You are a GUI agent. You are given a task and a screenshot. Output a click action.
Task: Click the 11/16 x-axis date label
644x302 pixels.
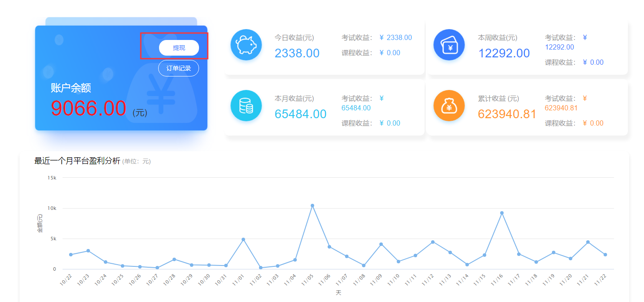click(x=497, y=279)
